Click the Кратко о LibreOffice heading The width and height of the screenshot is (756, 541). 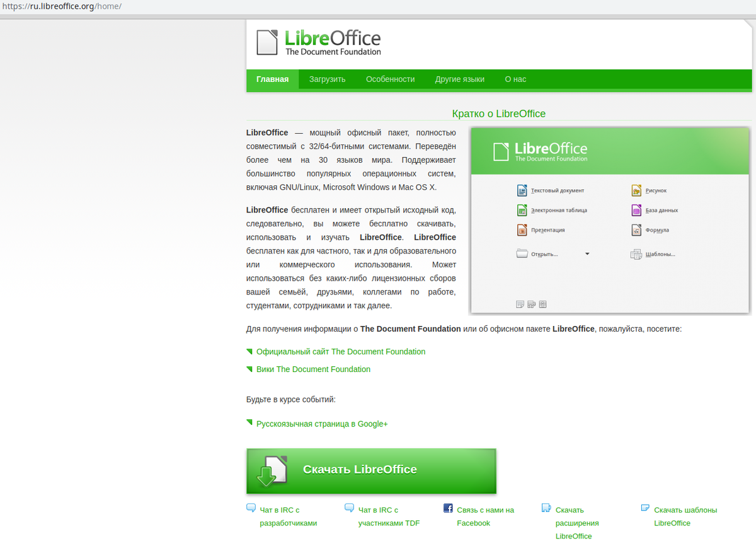(499, 114)
